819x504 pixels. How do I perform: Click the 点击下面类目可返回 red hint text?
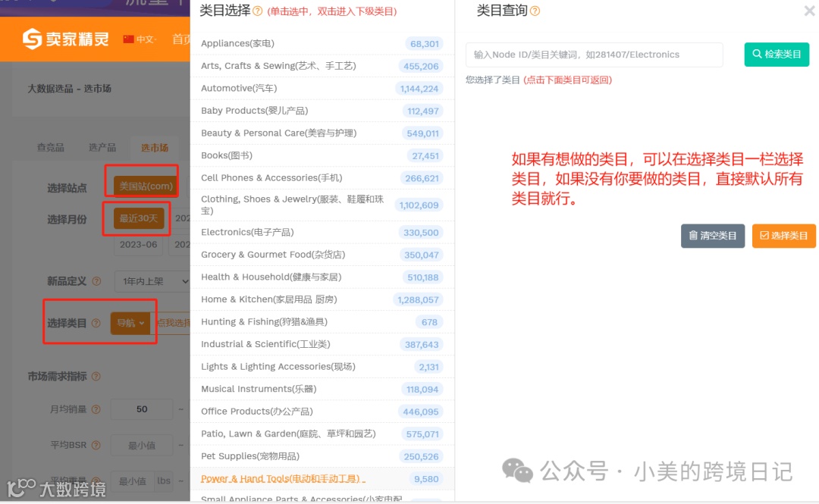pyautogui.click(x=568, y=80)
